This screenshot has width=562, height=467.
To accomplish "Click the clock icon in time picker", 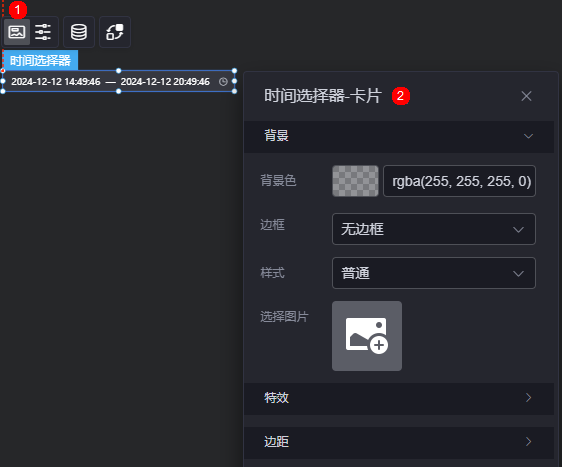I will [x=223, y=82].
